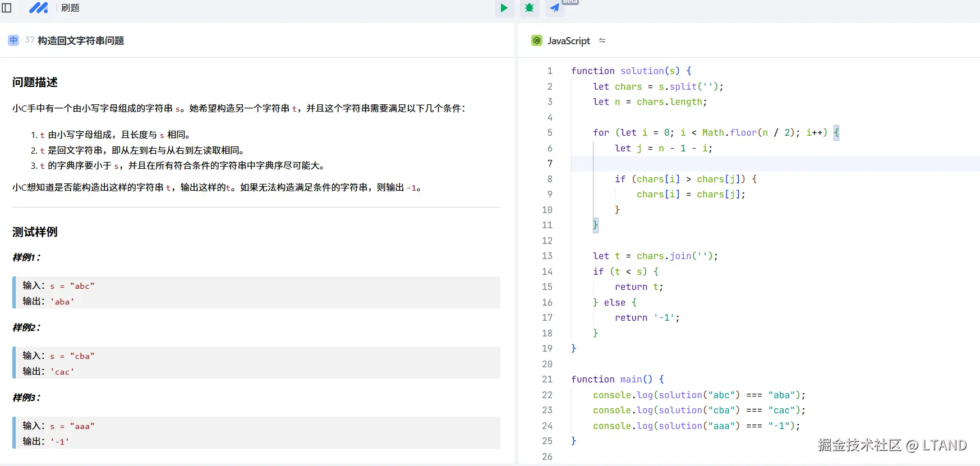This screenshot has width=980, height=466.
Task: Select sample input s = "aaa"
Action: point(72,426)
